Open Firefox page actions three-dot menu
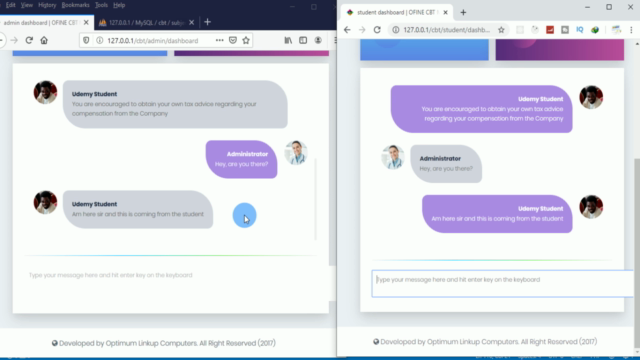 pos(220,40)
